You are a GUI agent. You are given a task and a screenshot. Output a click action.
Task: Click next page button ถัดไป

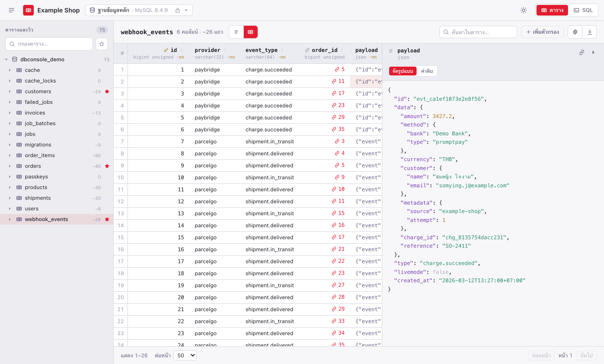586,355
